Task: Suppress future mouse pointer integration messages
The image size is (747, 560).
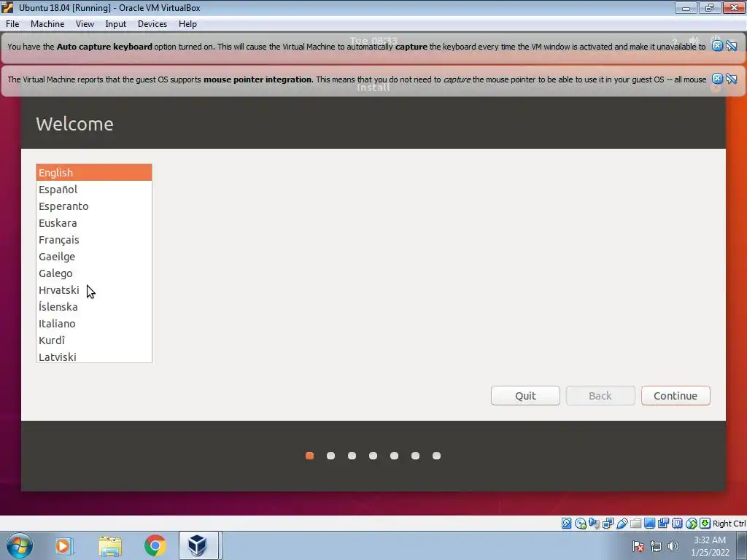Action: 732,79
